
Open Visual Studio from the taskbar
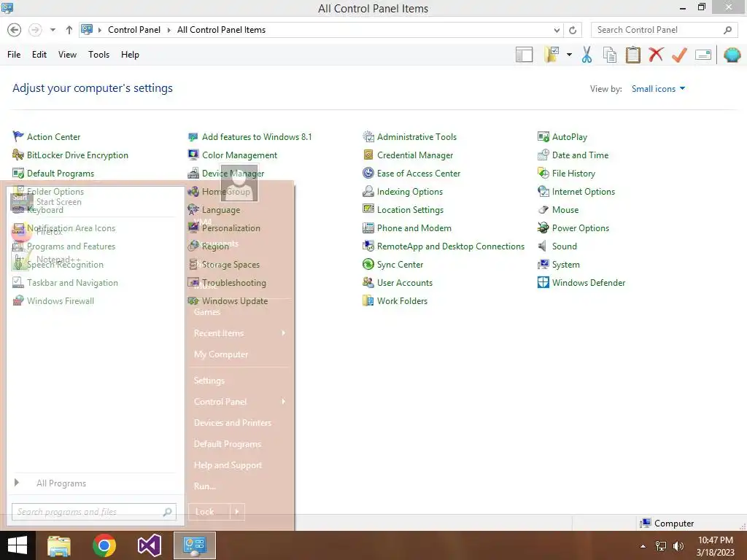149,545
